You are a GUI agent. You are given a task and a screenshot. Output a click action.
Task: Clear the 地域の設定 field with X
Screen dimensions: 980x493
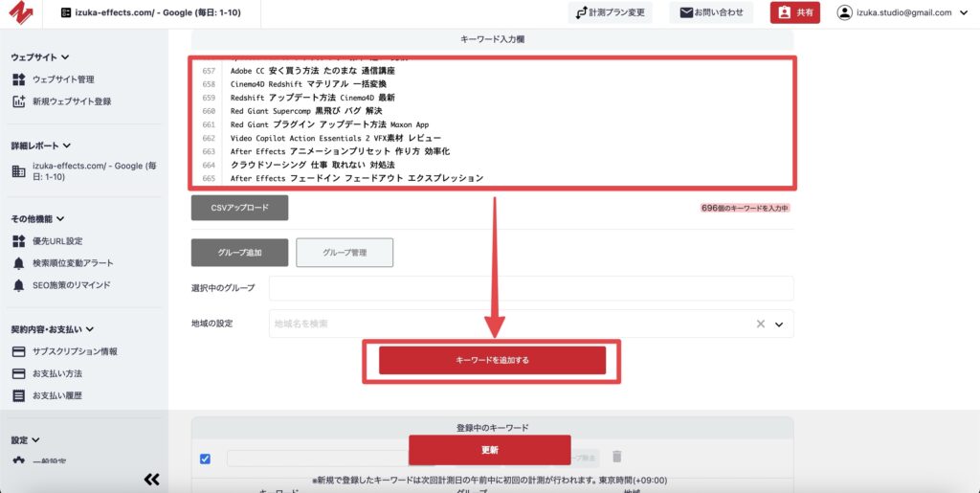click(761, 325)
